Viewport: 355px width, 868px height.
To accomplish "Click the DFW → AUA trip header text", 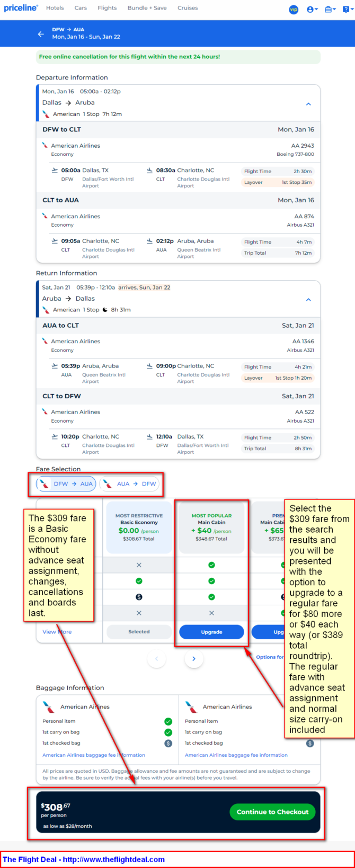I will (x=68, y=30).
